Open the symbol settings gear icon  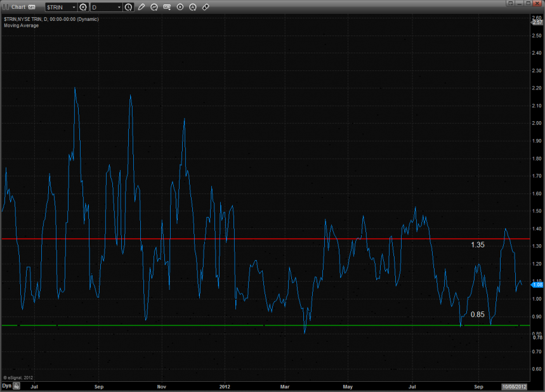(x=83, y=7)
